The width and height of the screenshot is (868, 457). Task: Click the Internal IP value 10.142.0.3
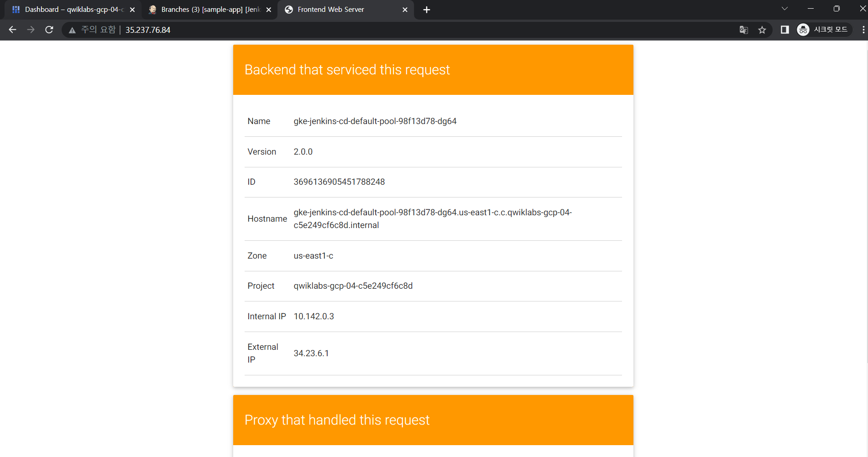click(314, 317)
